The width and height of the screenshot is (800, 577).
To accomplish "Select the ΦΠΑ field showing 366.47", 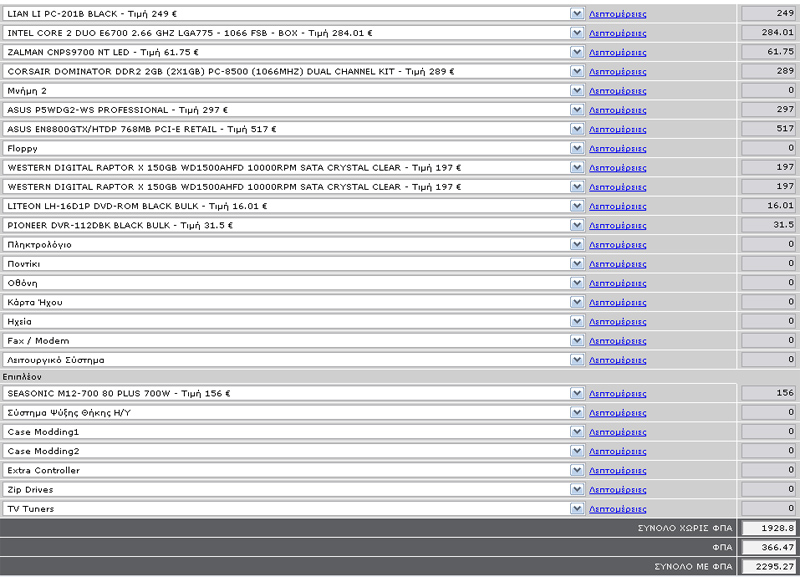I will click(x=768, y=547).
